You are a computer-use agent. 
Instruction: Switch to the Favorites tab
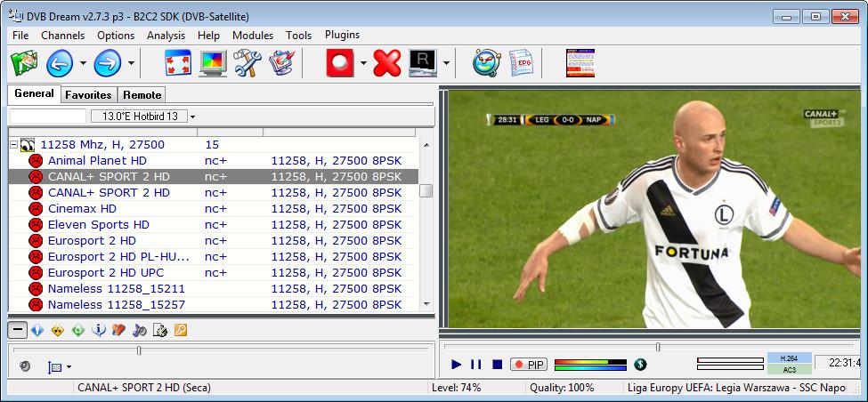[x=88, y=95]
